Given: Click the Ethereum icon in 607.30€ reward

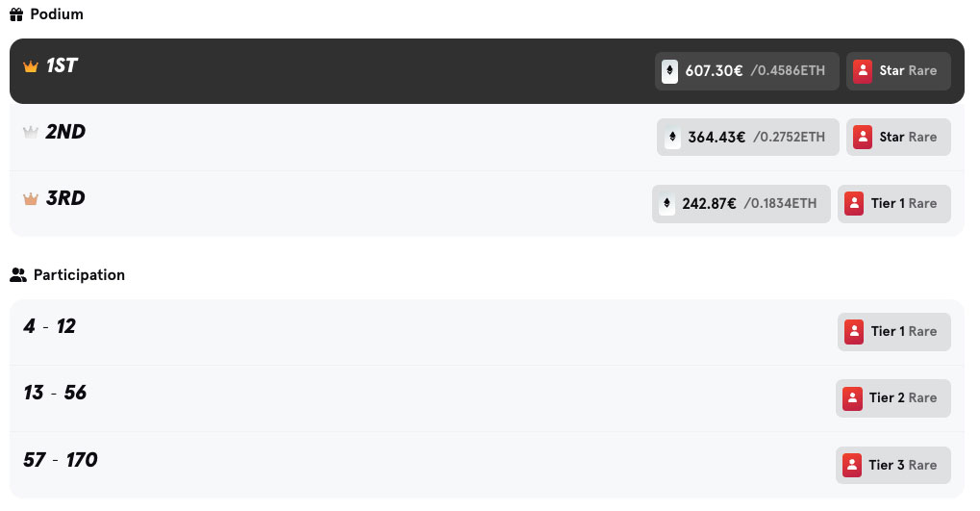Looking at the screenshot, I should [669, 70].
